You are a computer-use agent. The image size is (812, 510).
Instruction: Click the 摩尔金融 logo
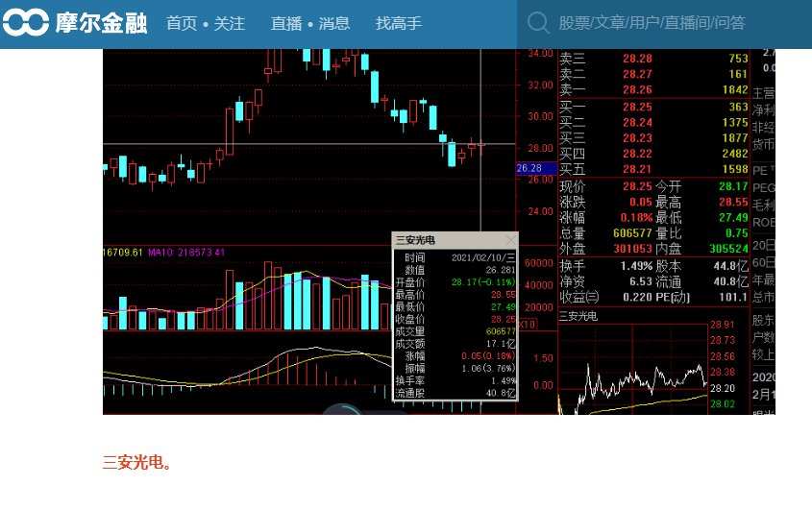point(75,23)
